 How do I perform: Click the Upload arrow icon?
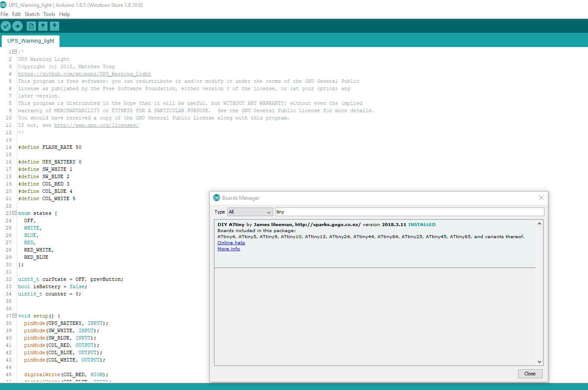[x=17, y=26]
